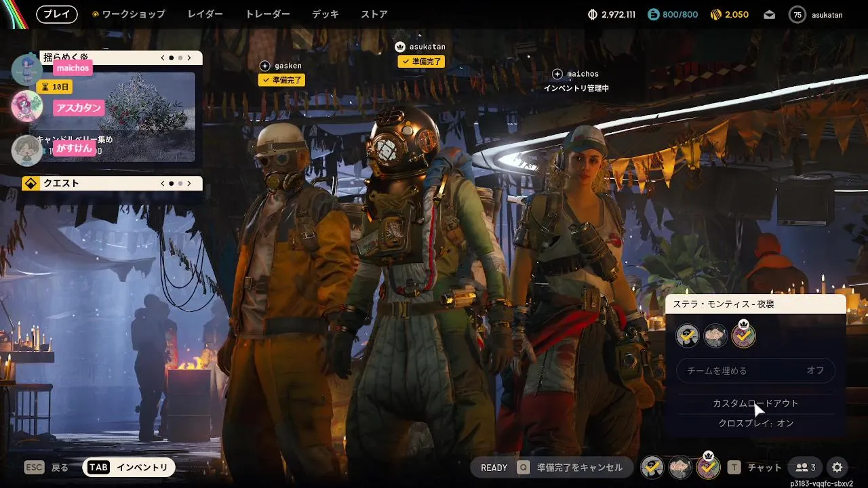
Task: Click the ワークショップ notification dot
Action: (95, 14)
